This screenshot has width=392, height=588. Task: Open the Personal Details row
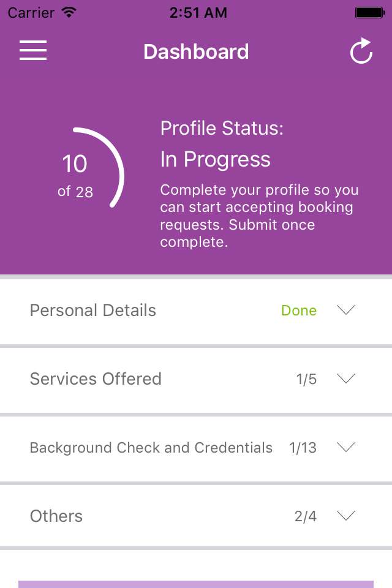[196, 310]
